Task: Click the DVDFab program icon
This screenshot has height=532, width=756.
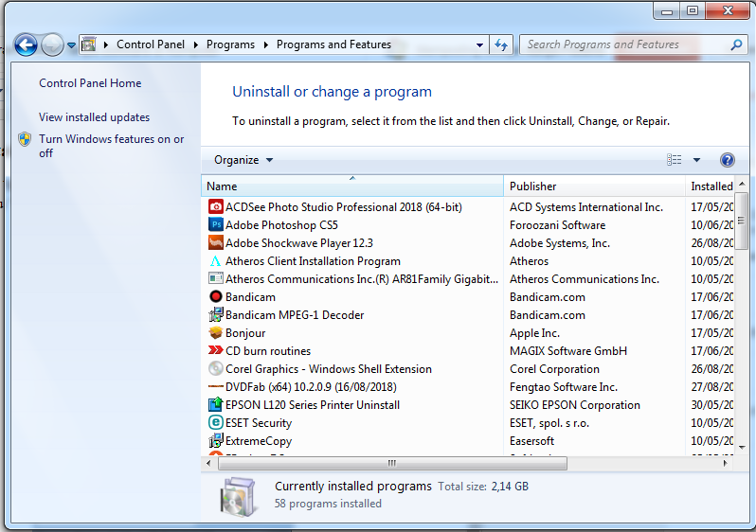Action: [x=215, y=387]
